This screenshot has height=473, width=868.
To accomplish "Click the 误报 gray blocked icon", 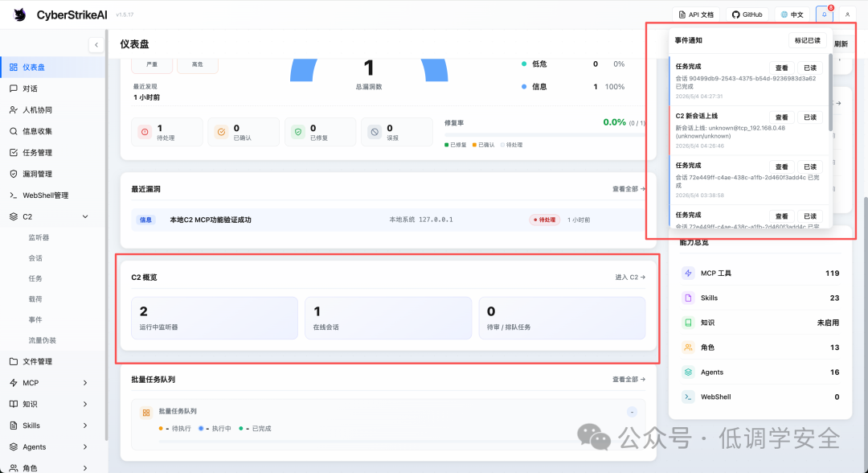I will [375, 132].
